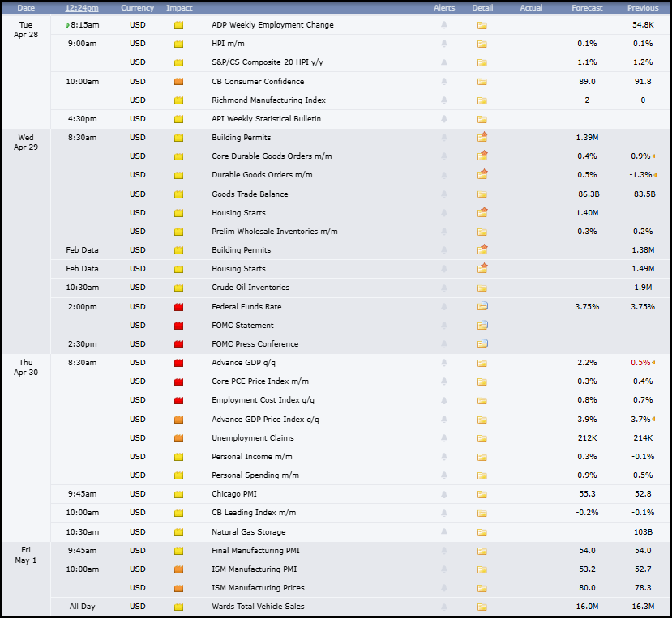Select the red 0.5% previous GDP value
This screenshot has width=672, height=618.
coord(640,363)
